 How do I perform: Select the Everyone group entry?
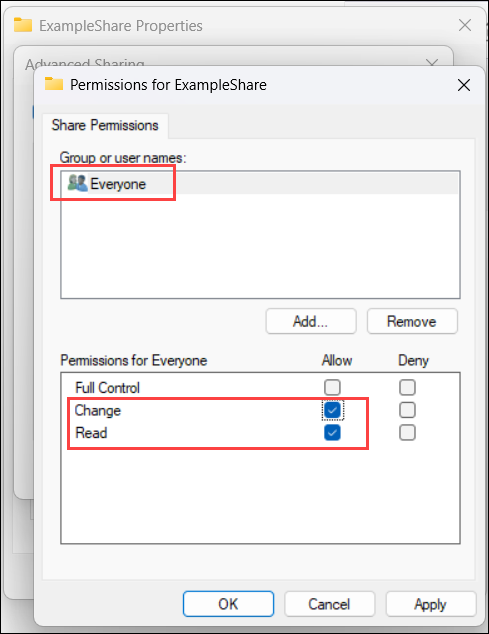click(260, 184)
